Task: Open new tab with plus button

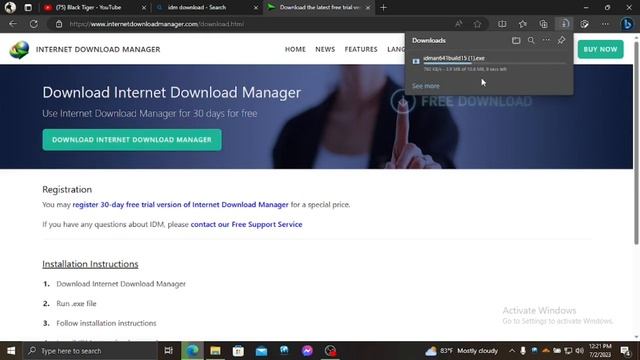Action: coord(383,7)
